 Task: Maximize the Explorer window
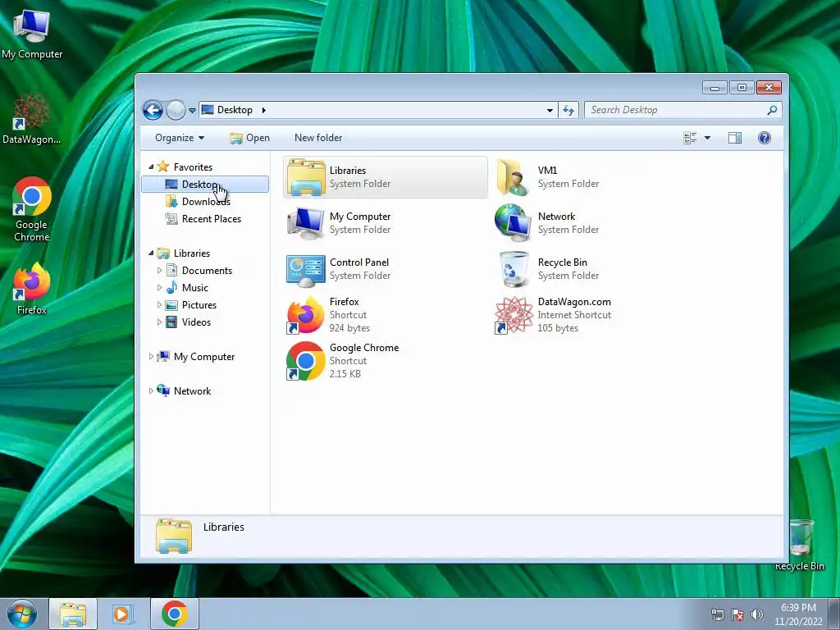[x=742, y=87]
